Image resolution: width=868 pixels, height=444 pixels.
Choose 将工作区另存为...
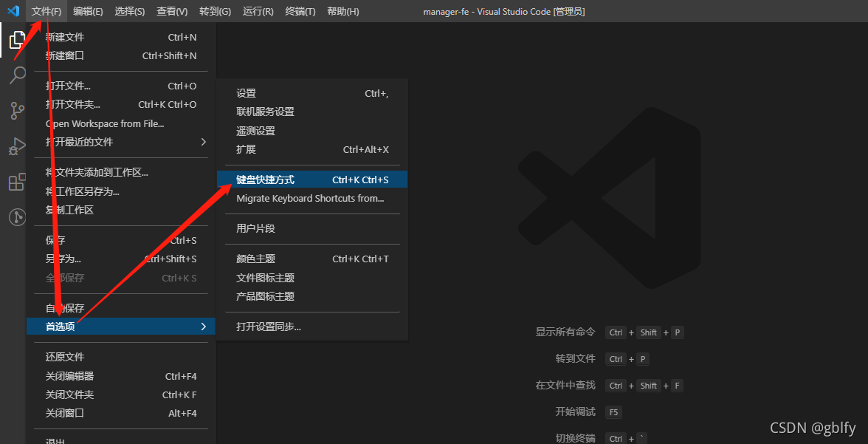121,191
